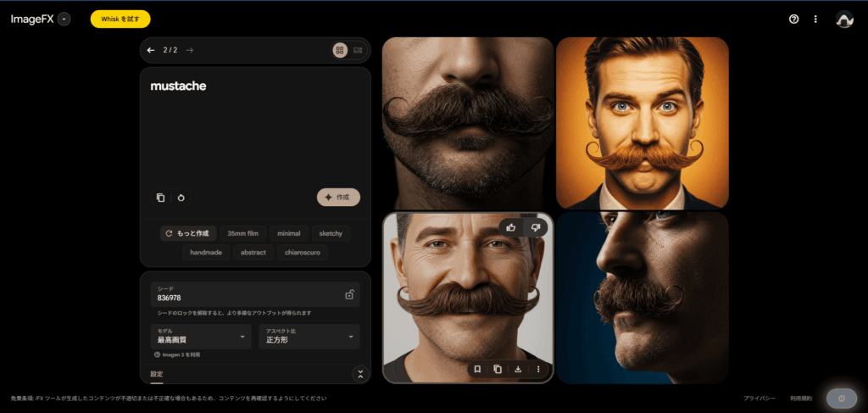Copy the selected image with the copy icon
The width and height of the screenshot is (868, 413).
click(498, 369)
